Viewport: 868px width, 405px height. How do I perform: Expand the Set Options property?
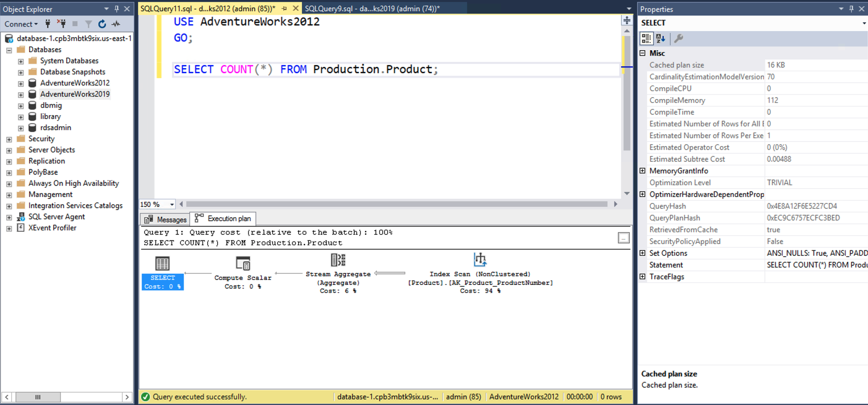tap(642, 253)
